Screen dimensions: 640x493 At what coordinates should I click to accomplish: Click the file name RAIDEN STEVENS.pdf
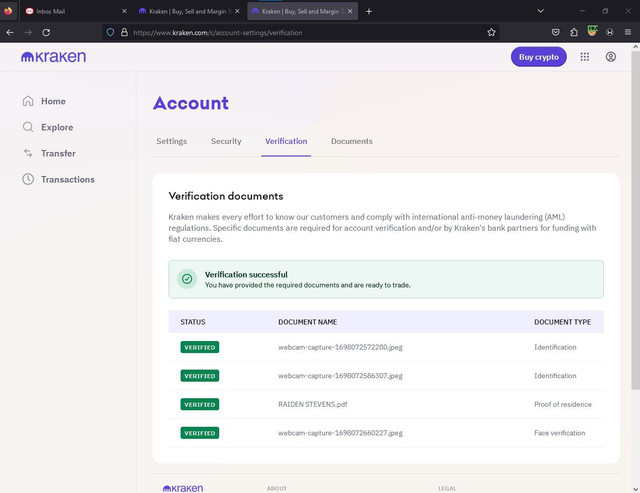pyautogui.click(x=313, y=404)
